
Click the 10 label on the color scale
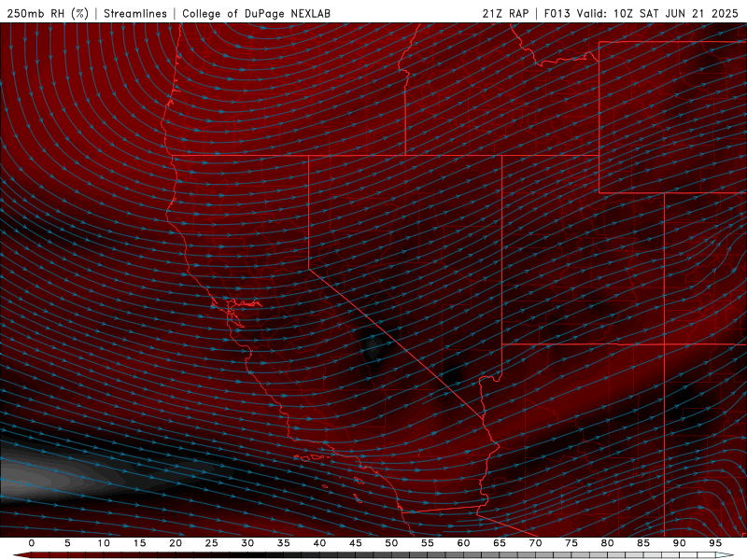point(104,543)
